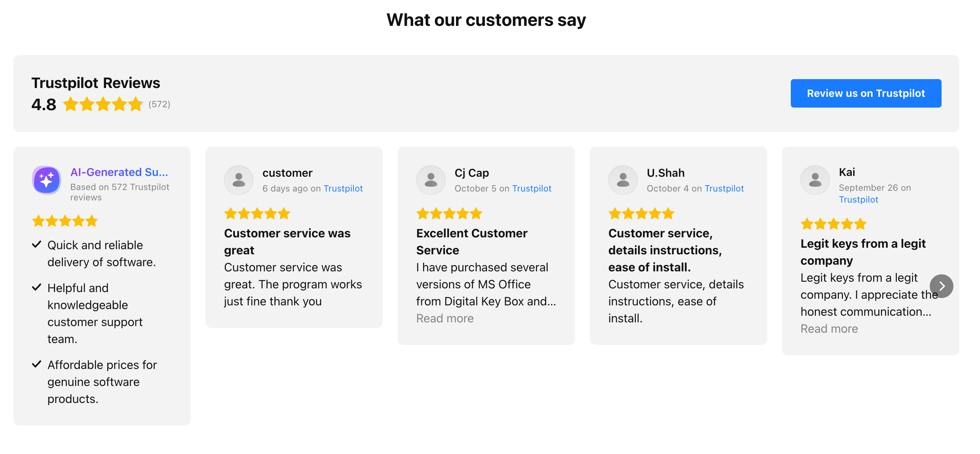Open Trustpilot link under Cj Cap
This screenshot has width=980, height=454.
click(x=531, y=189)
